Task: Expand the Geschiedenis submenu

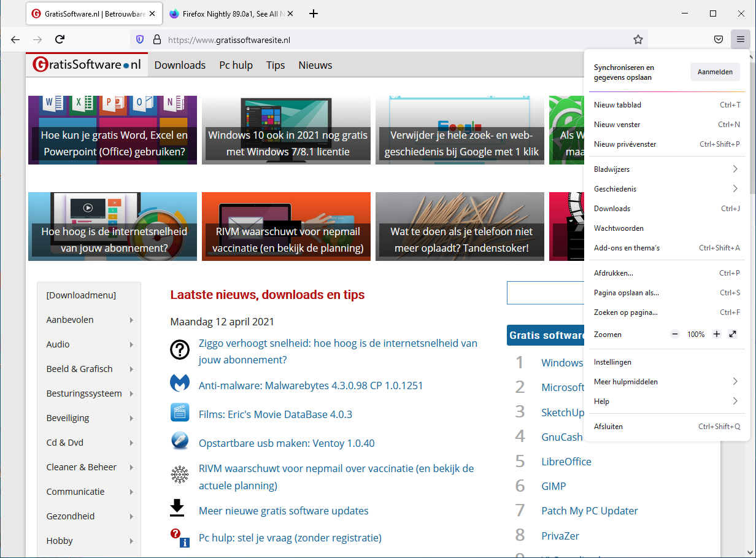Action: (735, 189)
